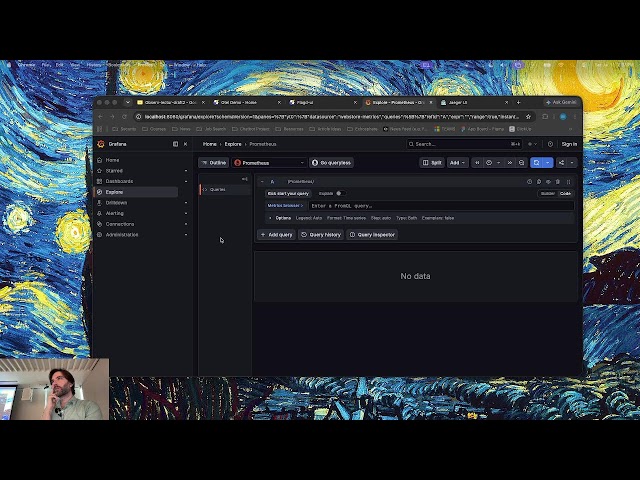The width and height of the screenshot is (640, 480).
Task: Switch to the Otel Demo browser tab
Action: click(x=247, y=102)
